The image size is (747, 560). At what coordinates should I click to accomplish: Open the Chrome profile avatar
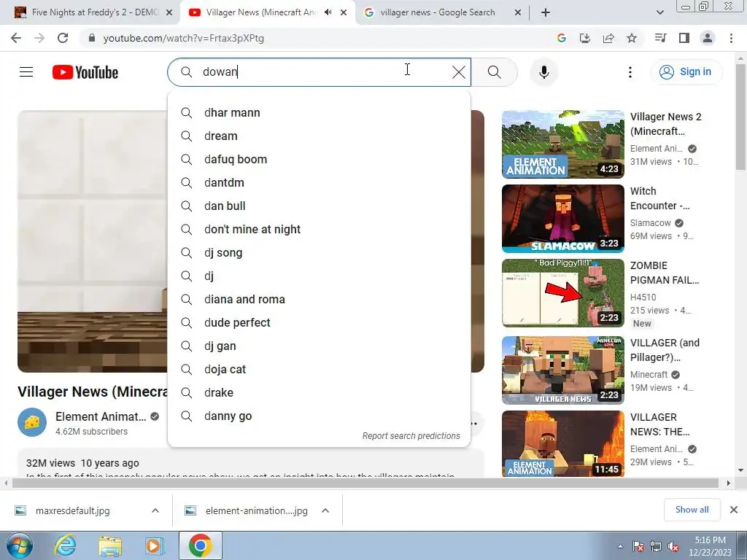[x=708, y=38]
